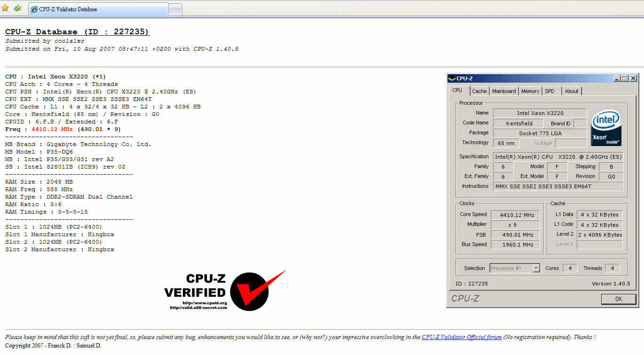Image resolution: width=644 pixels, height=355 pixels.
Task: Switch to the Mainboard tab
Action: [x=504, y=91]
